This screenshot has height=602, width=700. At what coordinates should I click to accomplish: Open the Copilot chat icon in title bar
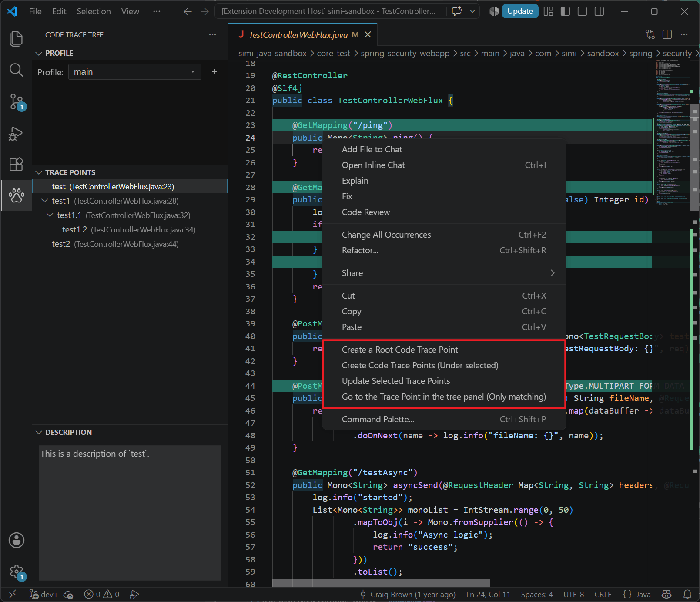[457, 11]
